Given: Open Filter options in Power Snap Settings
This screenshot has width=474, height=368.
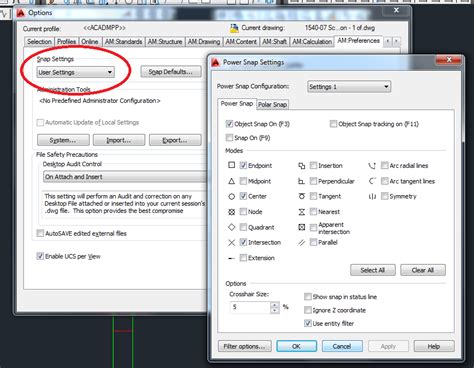Looking at the screenshot, I should click(245, 346).
